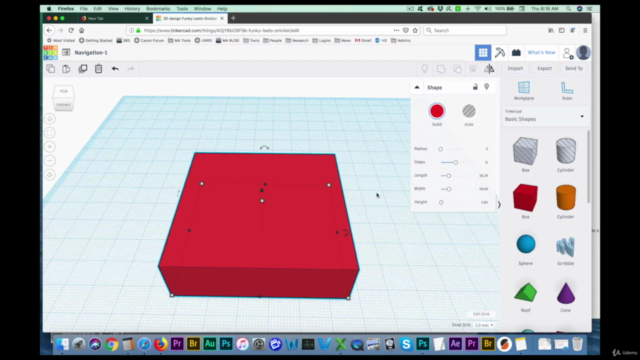Select the red Solid color swatch
This screenshot has width=640, height=360.
pos(437,111)
